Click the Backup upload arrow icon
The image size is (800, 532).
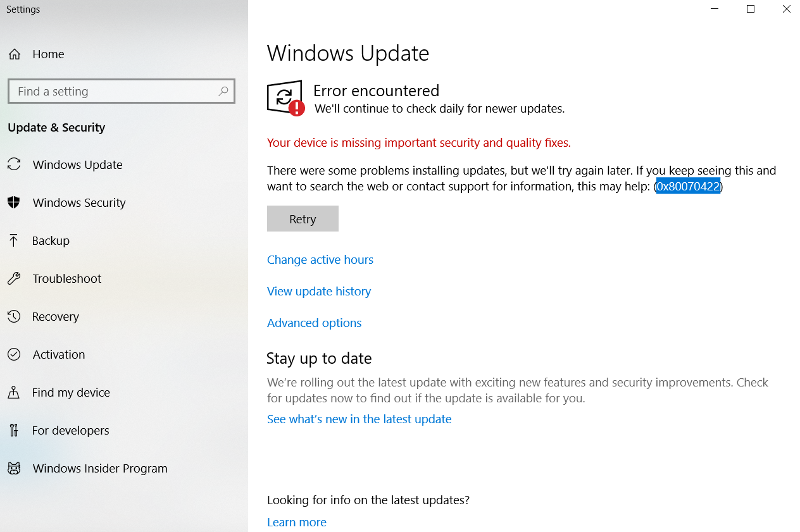point(13,240)
